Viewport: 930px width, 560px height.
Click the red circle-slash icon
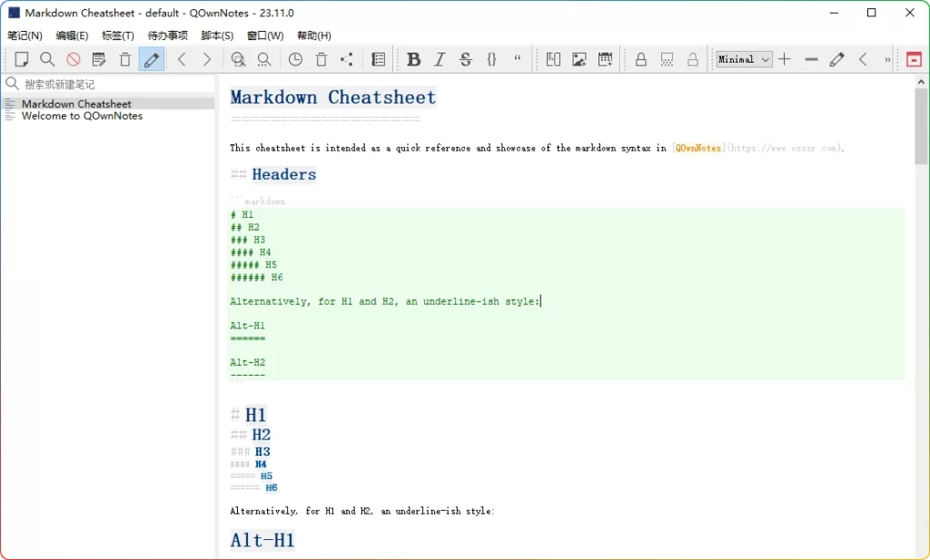(74, 60)
